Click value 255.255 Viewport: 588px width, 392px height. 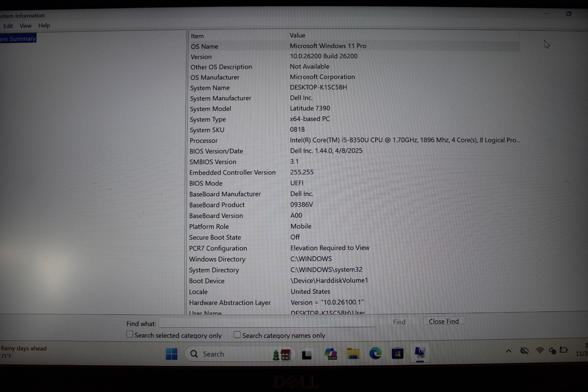pos(302,172)
